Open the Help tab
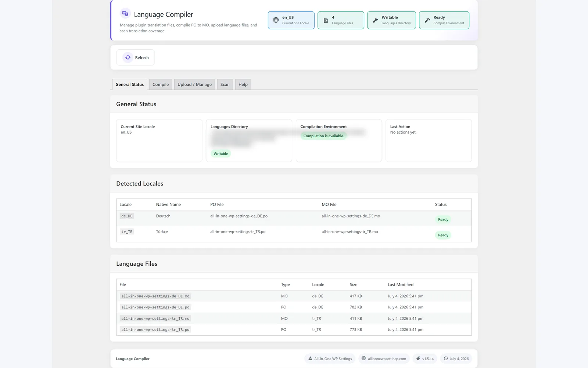The height and width of the screenshot is (368, 588). [243, 84]
